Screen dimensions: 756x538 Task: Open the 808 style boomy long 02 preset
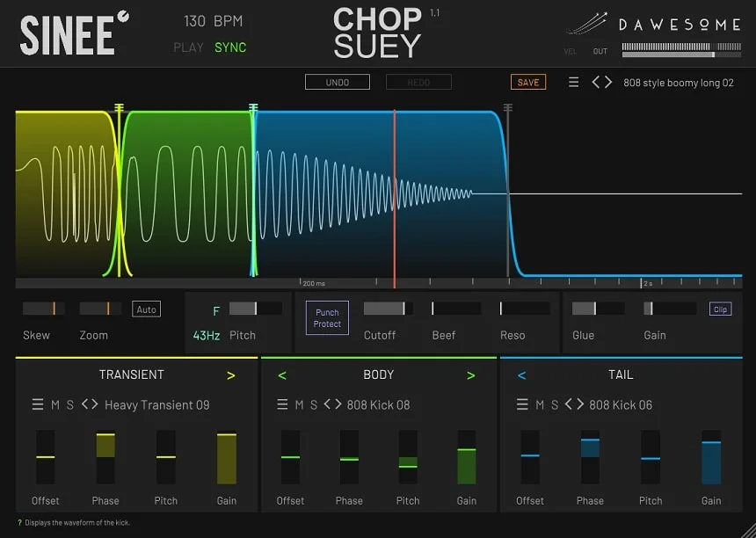(x=679, y=83)
